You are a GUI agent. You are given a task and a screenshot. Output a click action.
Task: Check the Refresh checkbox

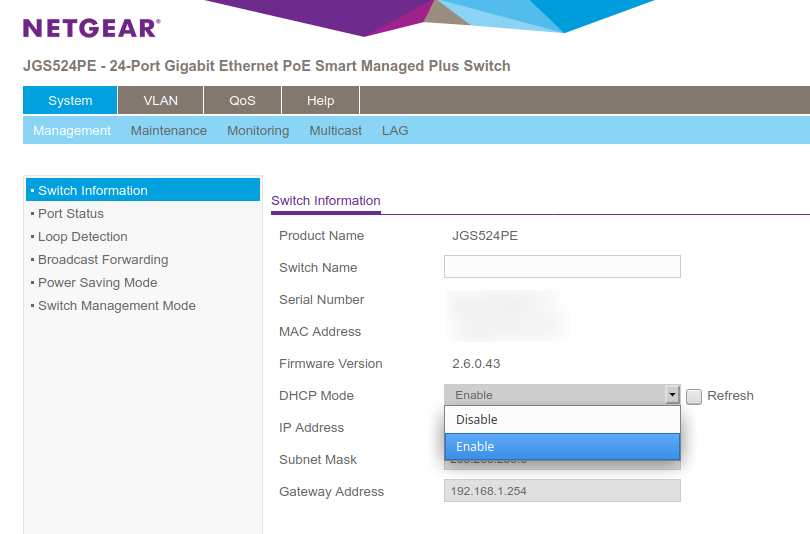[694, 397]
